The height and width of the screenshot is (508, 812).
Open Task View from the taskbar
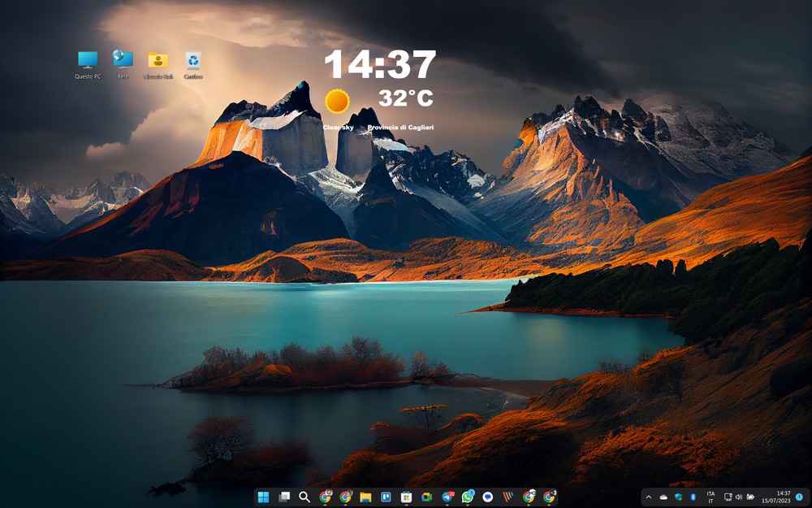pyautogui.click(x=284, y=497)
